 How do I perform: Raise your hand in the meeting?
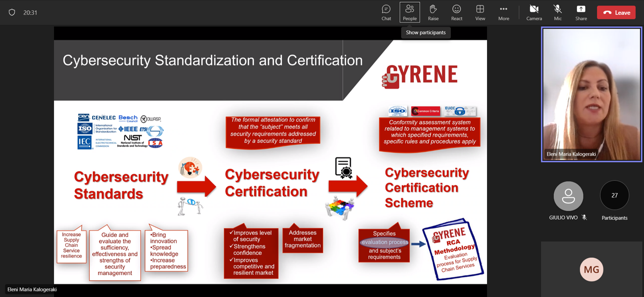pyautogui.click(x=433, y=12)
